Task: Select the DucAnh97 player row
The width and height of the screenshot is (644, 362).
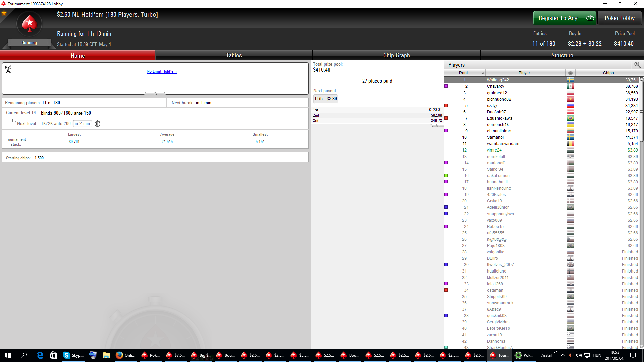Action: point(542,112)
